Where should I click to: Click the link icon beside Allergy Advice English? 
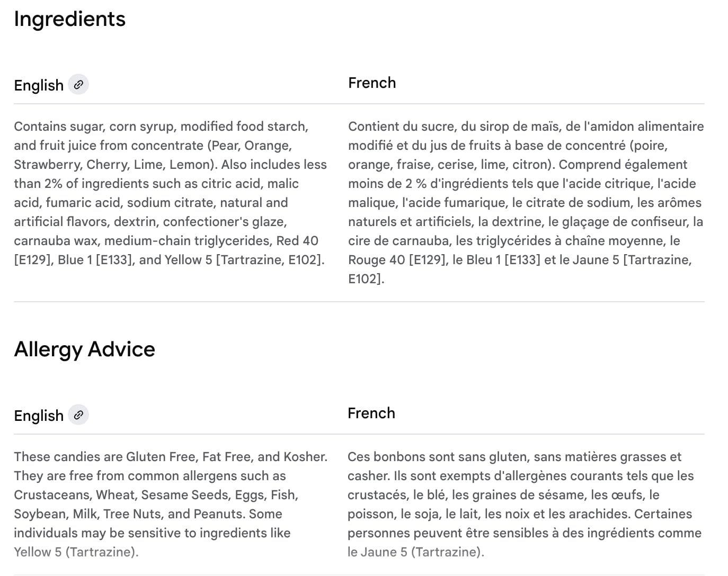pyautogui.click(x=78, y=415)
